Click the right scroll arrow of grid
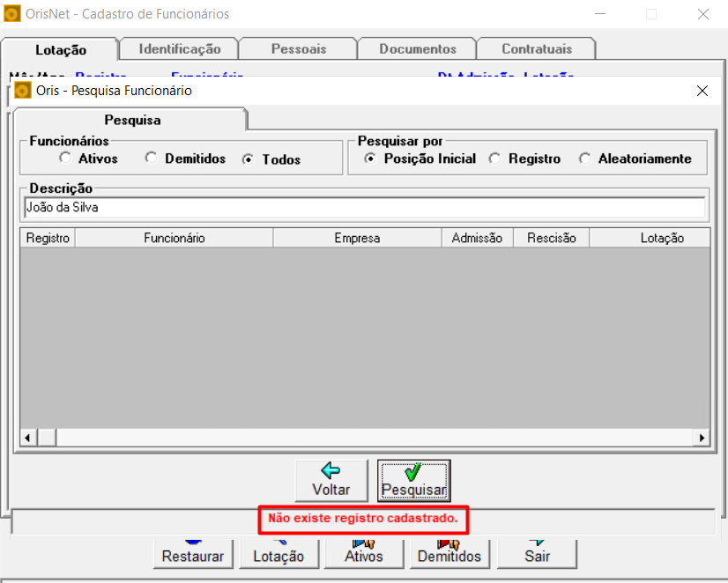Screen dimensions: 728x583 click(702, 438)
